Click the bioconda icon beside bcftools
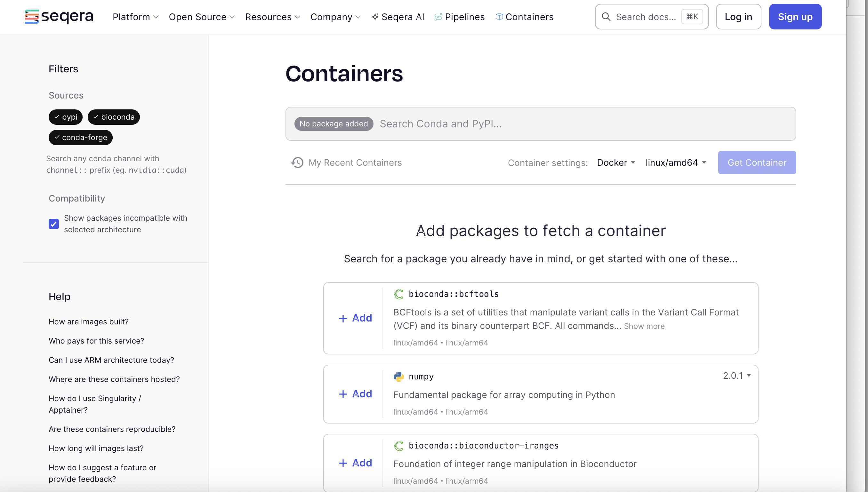This screenshot has width=868, height=492. tap(399, 294)
